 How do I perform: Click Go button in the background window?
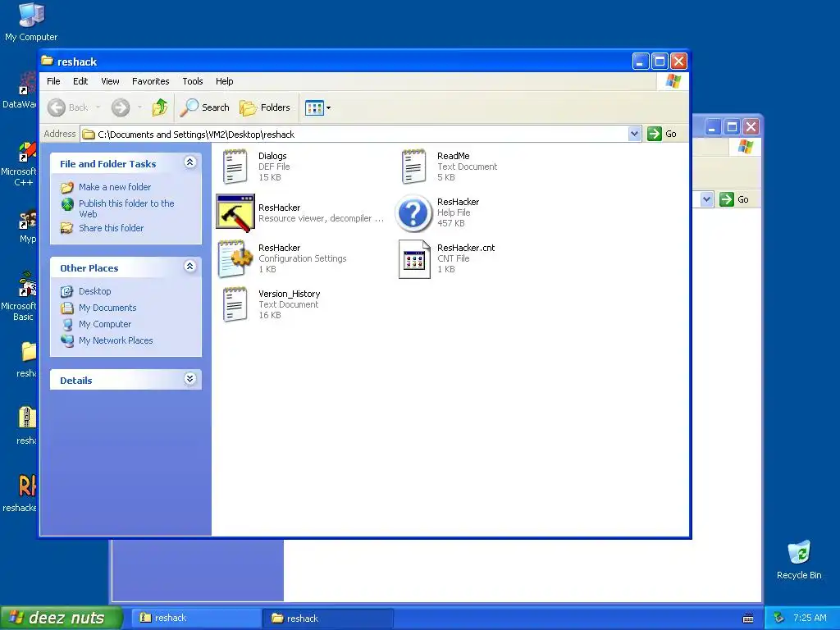[x=734, y=199]
